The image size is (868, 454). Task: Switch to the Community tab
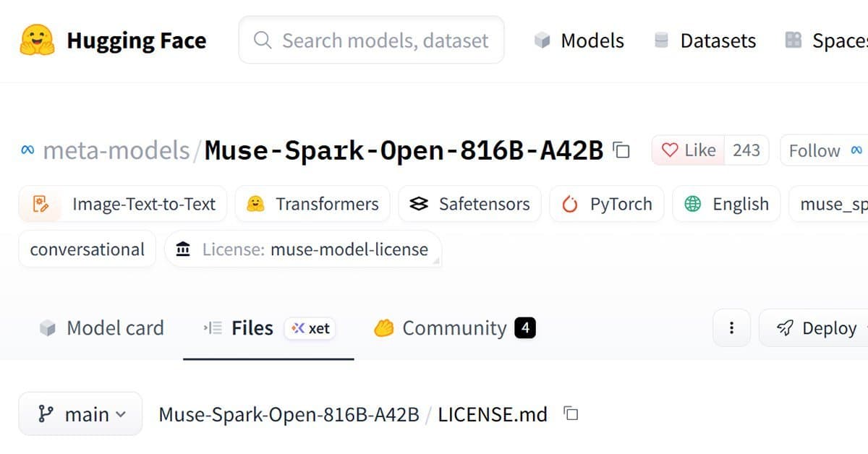click(x=454, y=328)
